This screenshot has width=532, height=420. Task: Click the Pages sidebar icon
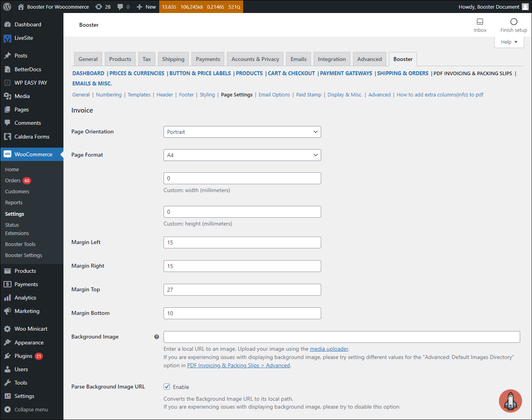pos(7,109)
